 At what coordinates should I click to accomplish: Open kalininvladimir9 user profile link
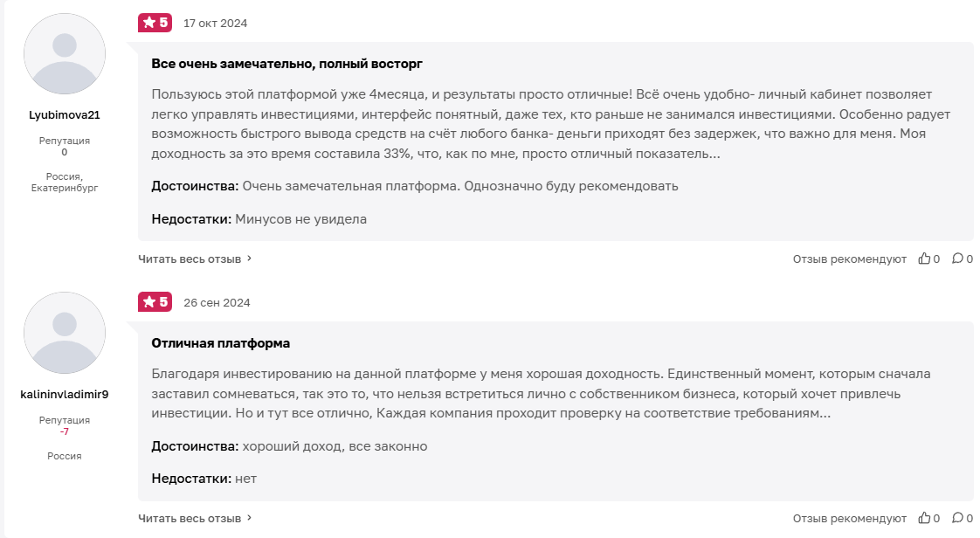pyautogui.click(x=64, y=394)
